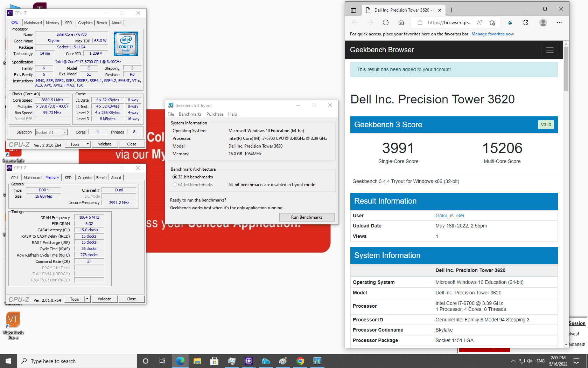Open Microsoft Store from the taskbar
588x368 pixels.
[215, 361]
